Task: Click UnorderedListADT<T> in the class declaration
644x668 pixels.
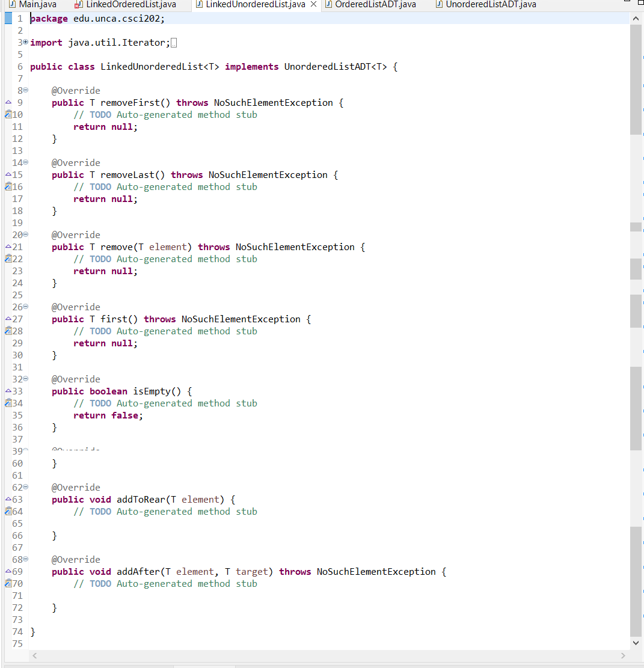Action: click(336, 67)
